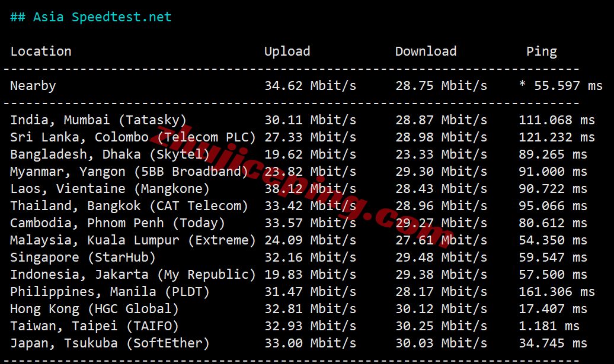Click Mumbai ping value 111.068 ms
Viewport: 614px width, 364px height.
557,120
